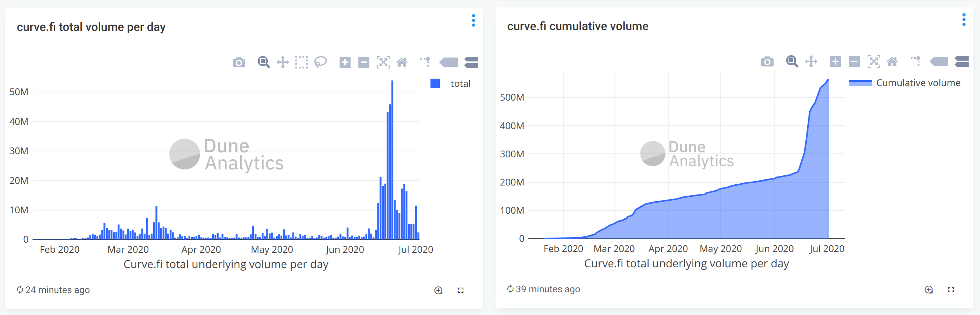Zoom out on cumulative volume chart
980x315 pixels.
tap(854, 61)
